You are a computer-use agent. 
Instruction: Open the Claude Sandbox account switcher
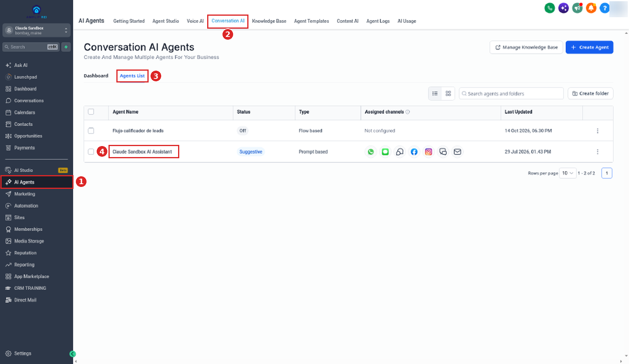[37, 30]
